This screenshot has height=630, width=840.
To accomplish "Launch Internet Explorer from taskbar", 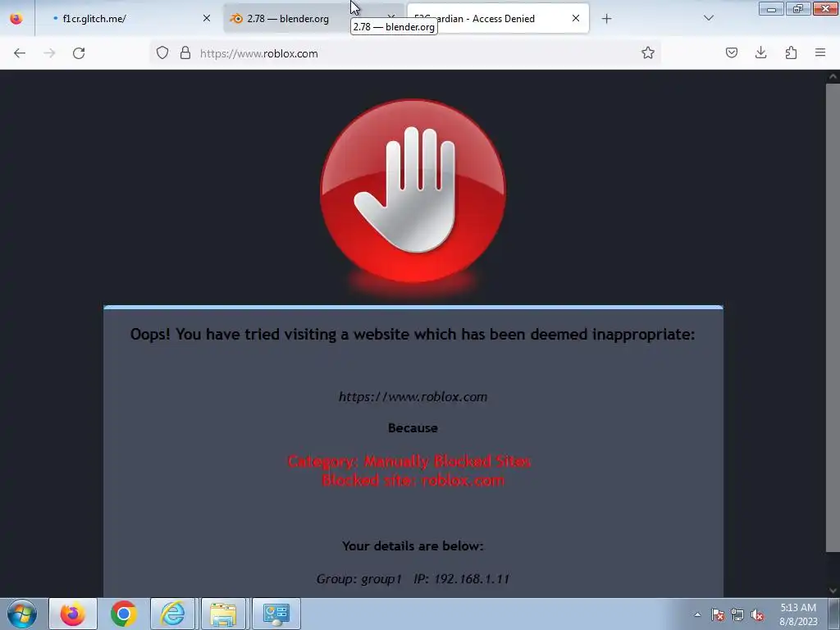I will (x=173, y=614).
